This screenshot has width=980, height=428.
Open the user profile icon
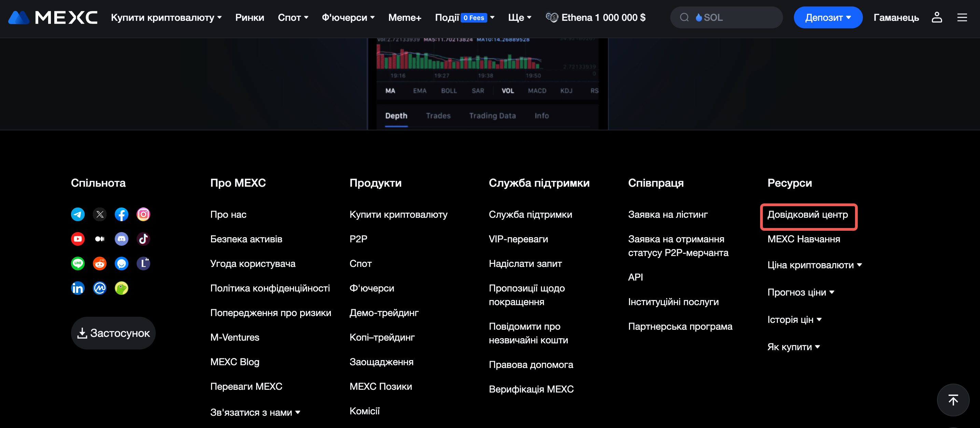point(937,17)
